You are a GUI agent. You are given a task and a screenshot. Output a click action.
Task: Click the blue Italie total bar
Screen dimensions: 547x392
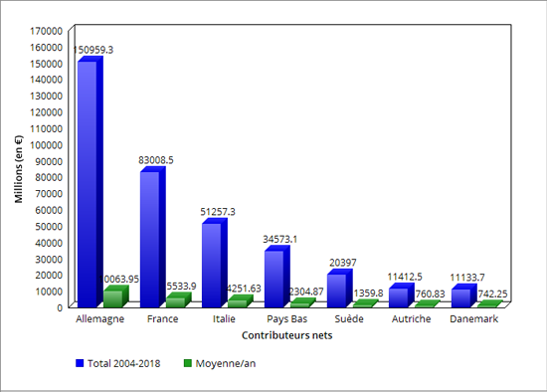click(215, 263)
